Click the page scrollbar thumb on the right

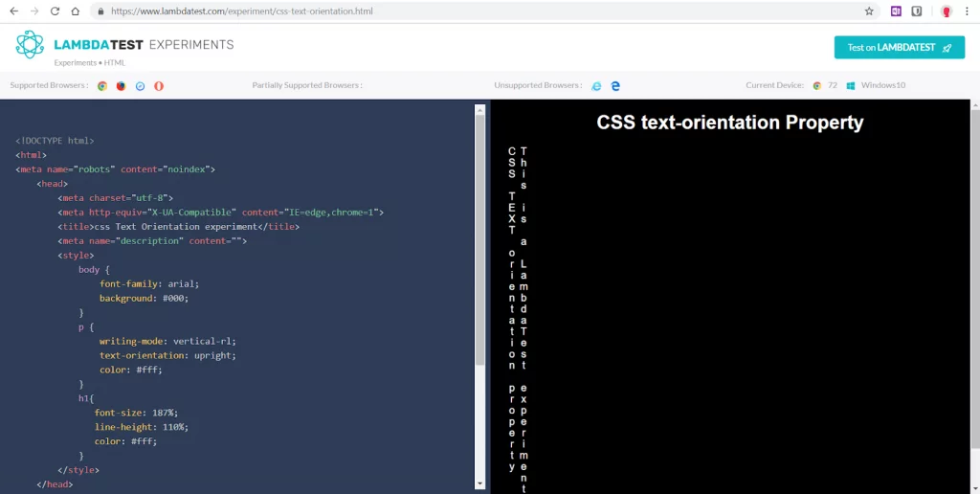975,280
